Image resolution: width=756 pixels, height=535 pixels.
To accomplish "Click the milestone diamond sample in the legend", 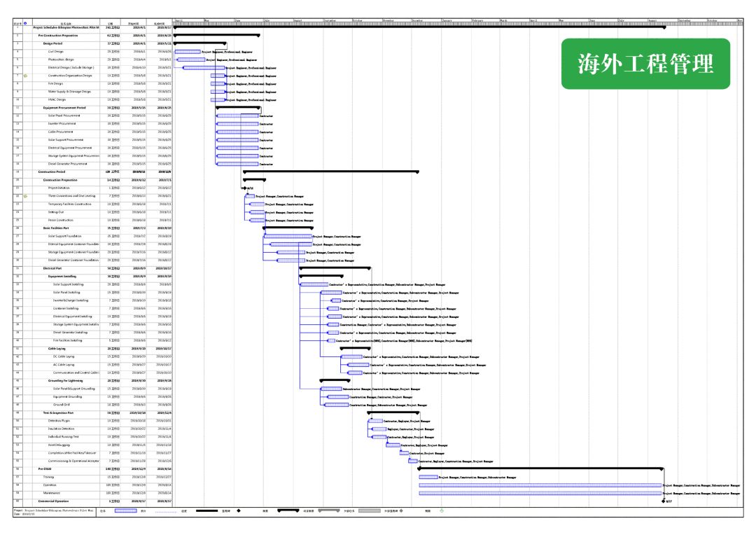I will click(239, 510).
